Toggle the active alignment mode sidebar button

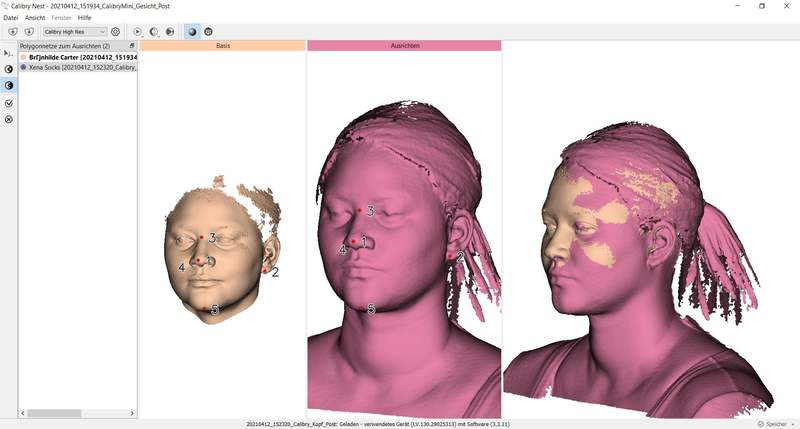(x=9, y=86)
